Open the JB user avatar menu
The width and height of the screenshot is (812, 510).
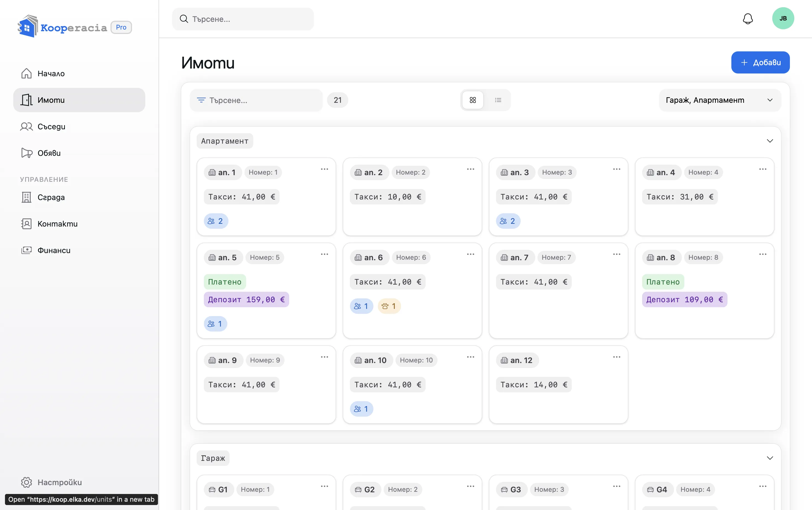783,19
